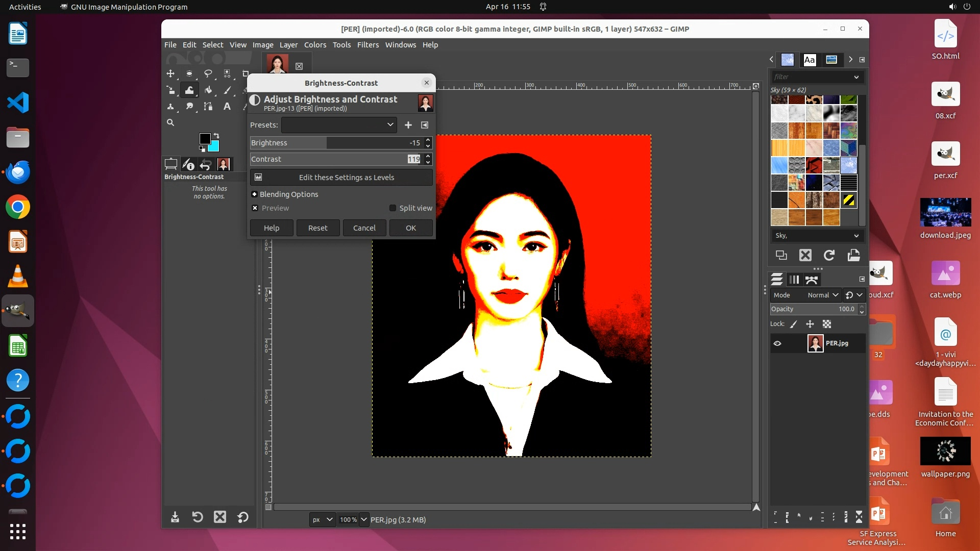Hide the PER.jpg layer eye icon

777,343
